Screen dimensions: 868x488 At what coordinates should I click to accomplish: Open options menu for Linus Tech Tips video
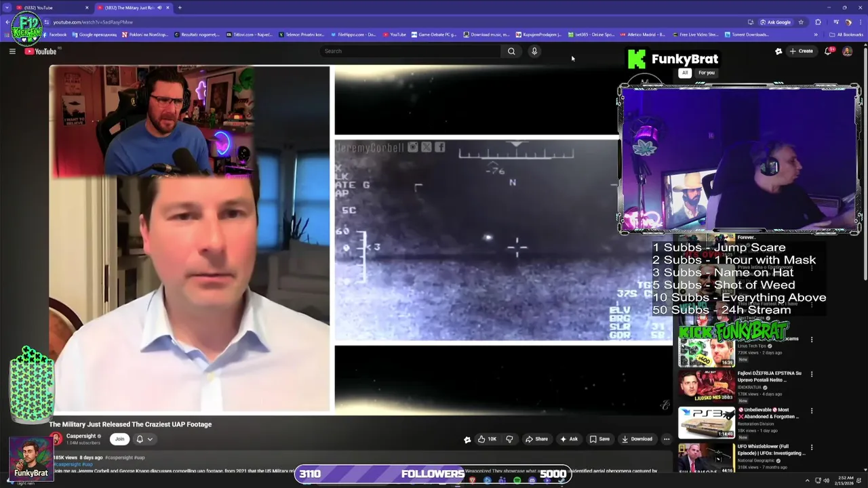(x=812, y=340)
